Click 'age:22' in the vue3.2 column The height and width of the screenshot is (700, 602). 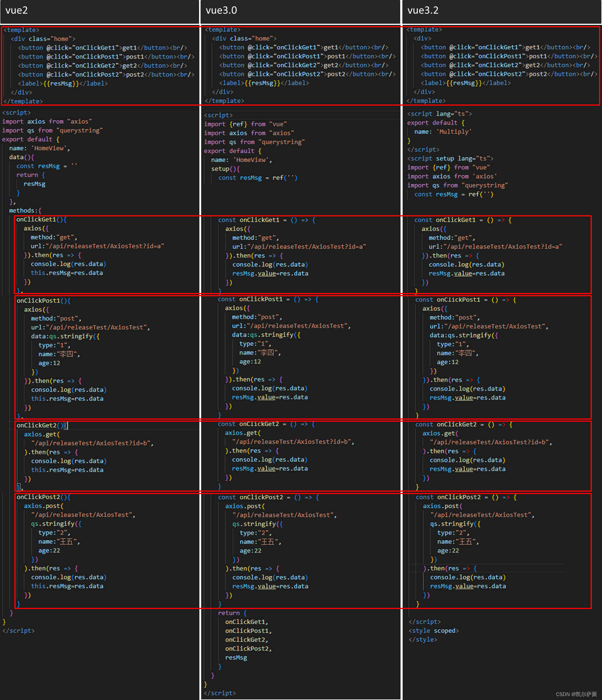[x=448, y=551]
